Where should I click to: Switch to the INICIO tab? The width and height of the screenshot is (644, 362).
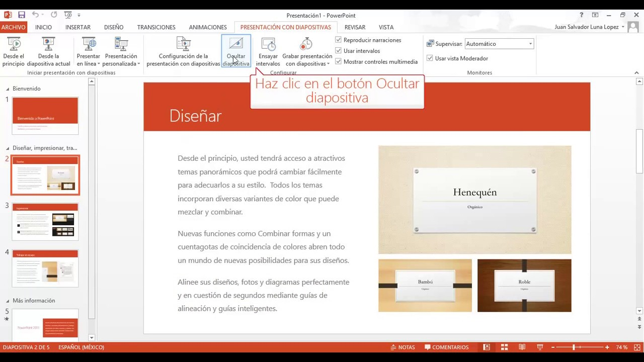click(43, 27)
